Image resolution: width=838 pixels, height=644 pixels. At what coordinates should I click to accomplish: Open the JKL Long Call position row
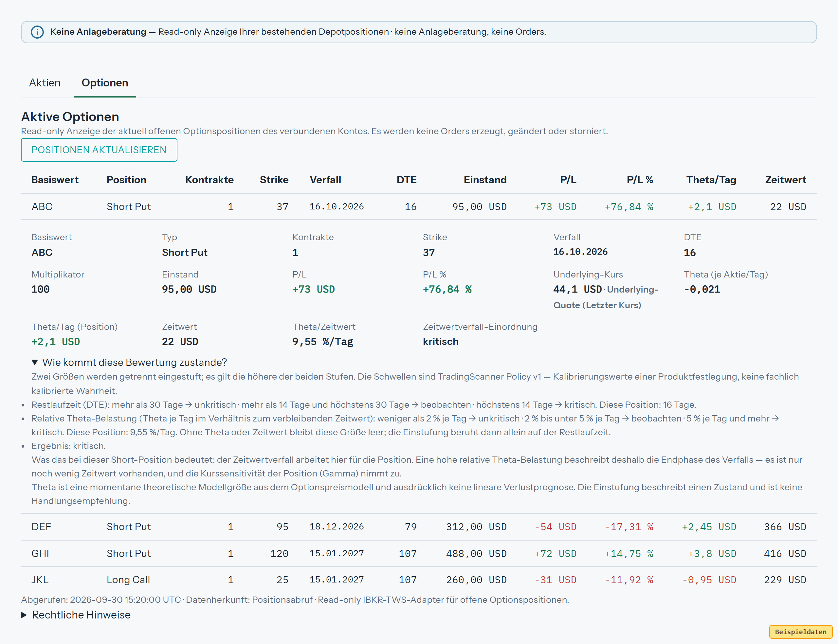[419, 580]
